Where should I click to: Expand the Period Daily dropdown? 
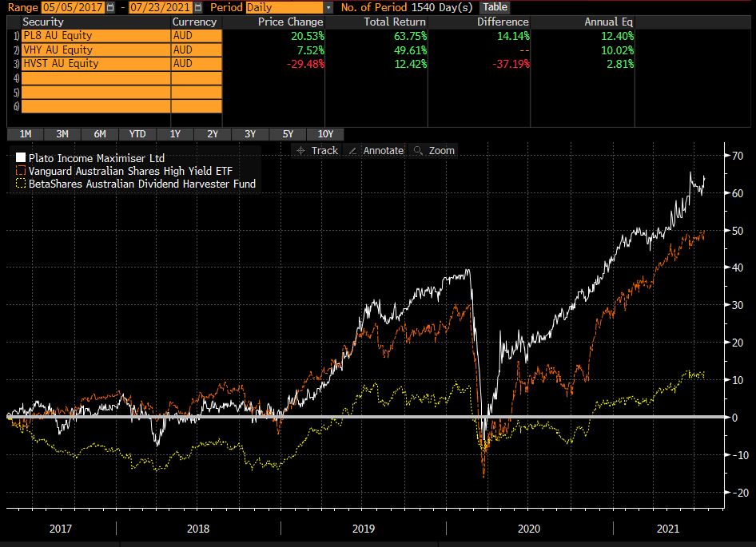(x=328, y=7)
